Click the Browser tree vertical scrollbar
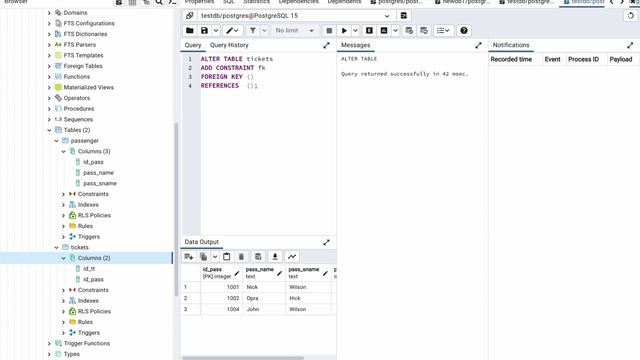Viewport: 640px width, 360px height. [x=176, y=209]
